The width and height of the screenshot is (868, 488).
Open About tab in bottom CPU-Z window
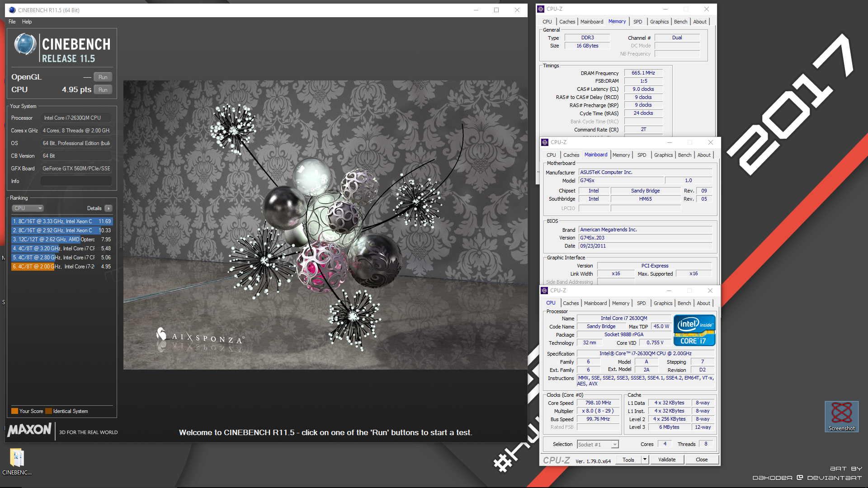pos(703,303)
